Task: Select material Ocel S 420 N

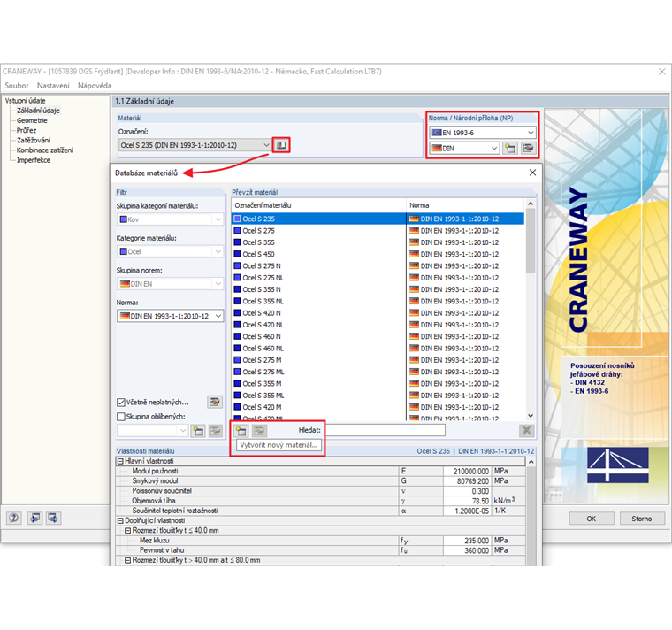Action: click(378, 313)
